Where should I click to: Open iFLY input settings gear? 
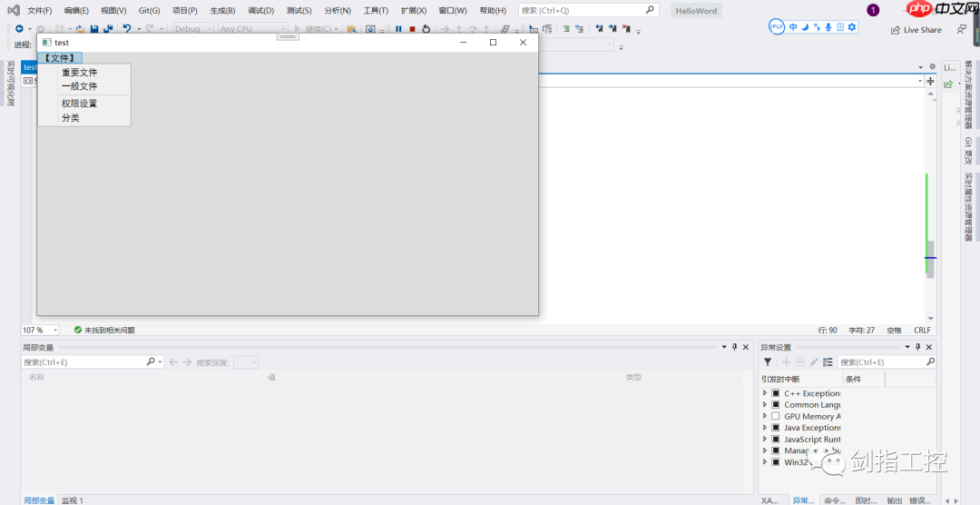pos(852,27)
